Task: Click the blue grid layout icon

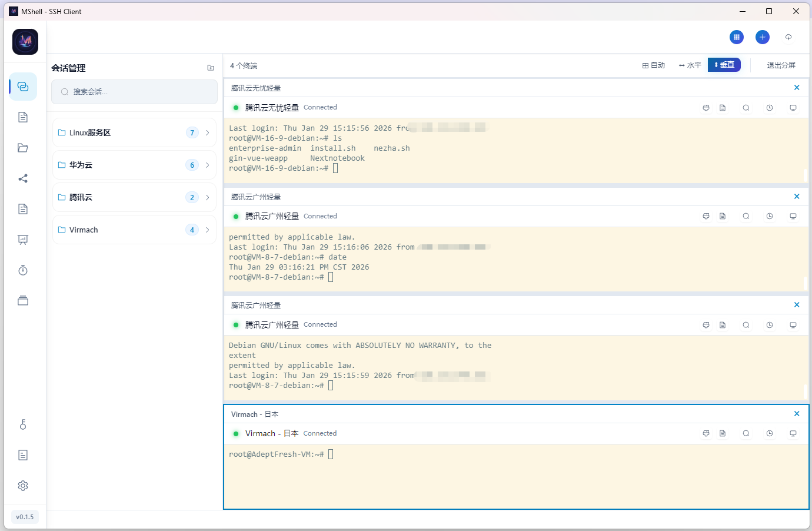Action: click(736, 37)
